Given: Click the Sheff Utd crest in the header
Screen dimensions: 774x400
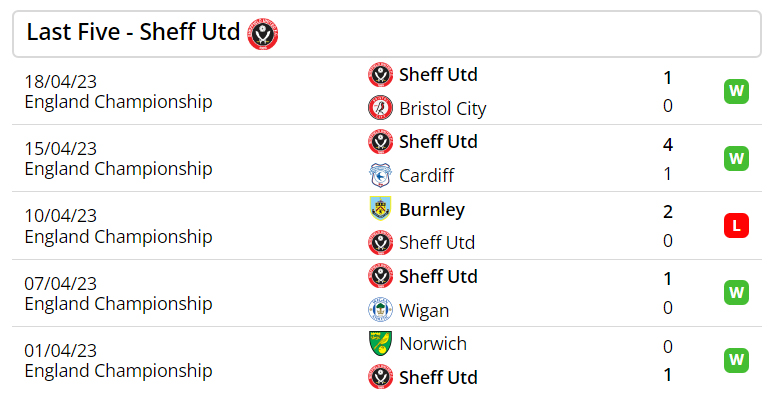Looking at the screenshot, I should click(x=263, y=34).
